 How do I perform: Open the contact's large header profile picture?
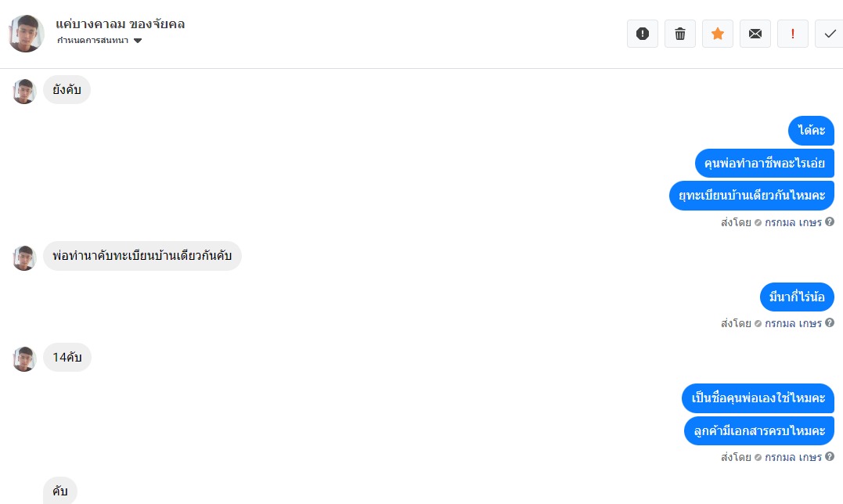(x=27, y=34)
